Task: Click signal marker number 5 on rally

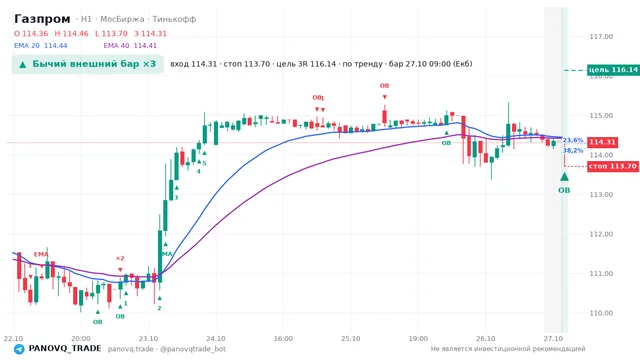Action: (204, 163)
